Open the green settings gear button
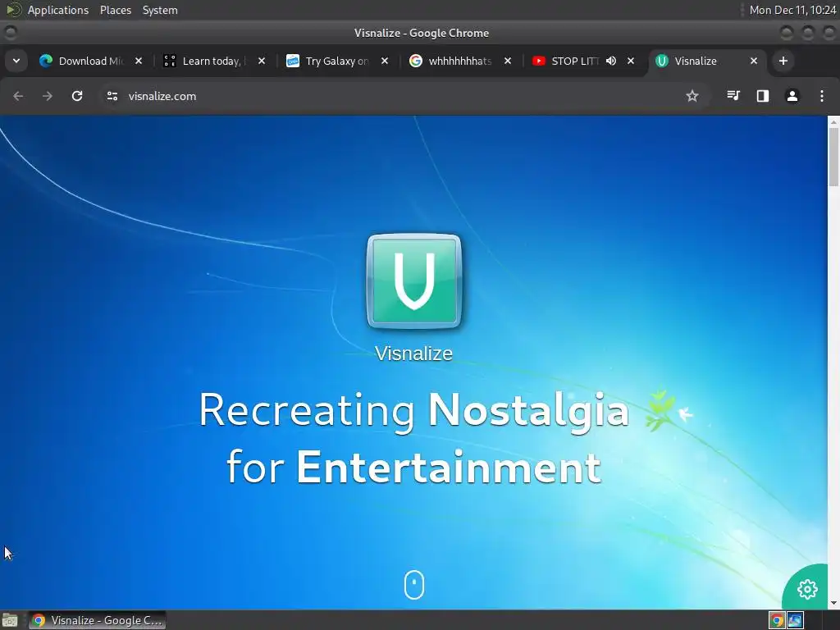The height and width of the screenshot is (630, 840). pyautogui.click(x=807, y=589)
